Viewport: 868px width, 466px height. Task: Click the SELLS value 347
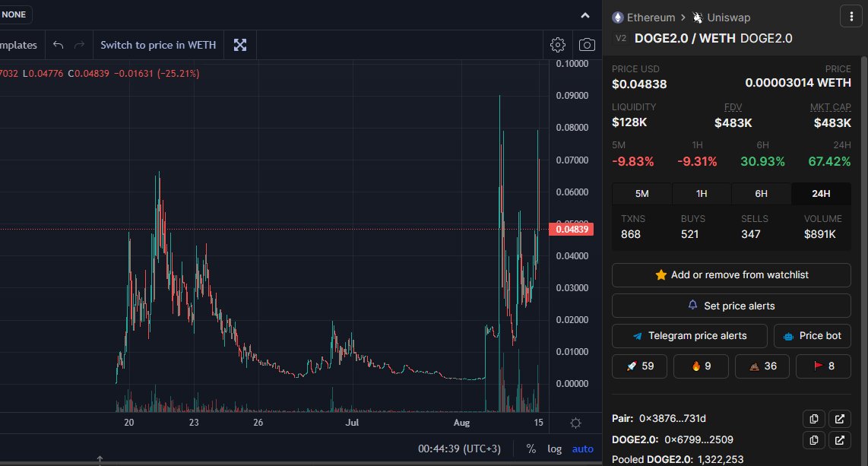[751, 235]
